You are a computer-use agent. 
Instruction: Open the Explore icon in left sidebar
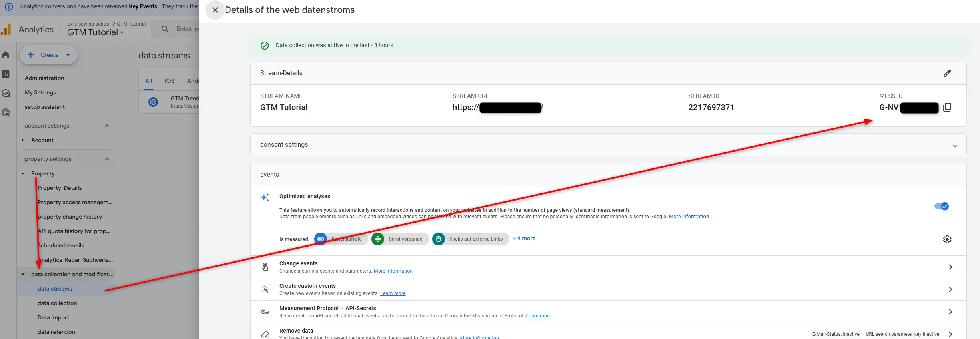click(x=6, y=93)
